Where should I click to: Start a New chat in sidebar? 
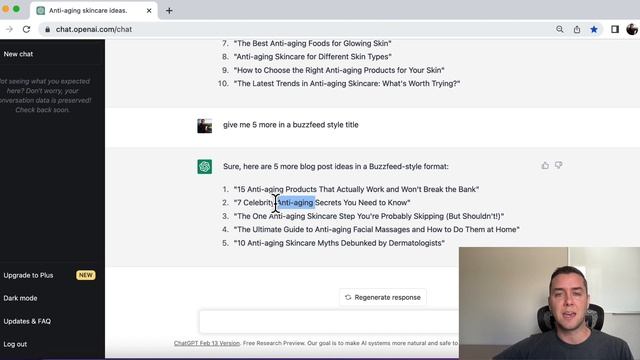(18, 54)
